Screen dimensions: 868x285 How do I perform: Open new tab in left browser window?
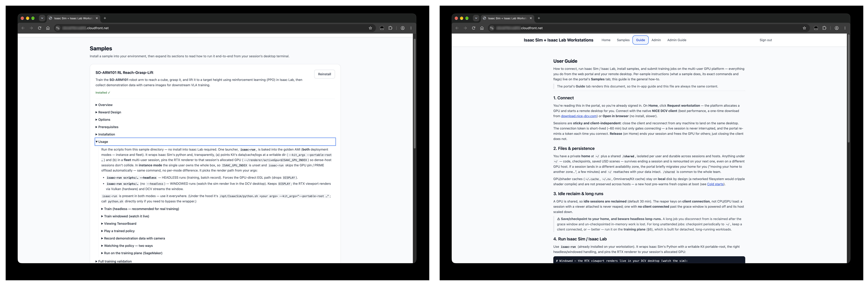tap(105, 18)
